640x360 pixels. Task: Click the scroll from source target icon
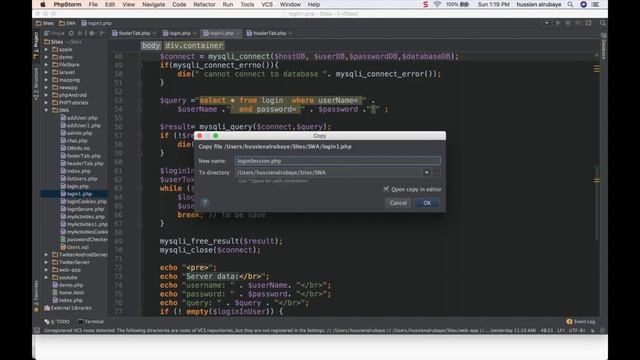71,33
